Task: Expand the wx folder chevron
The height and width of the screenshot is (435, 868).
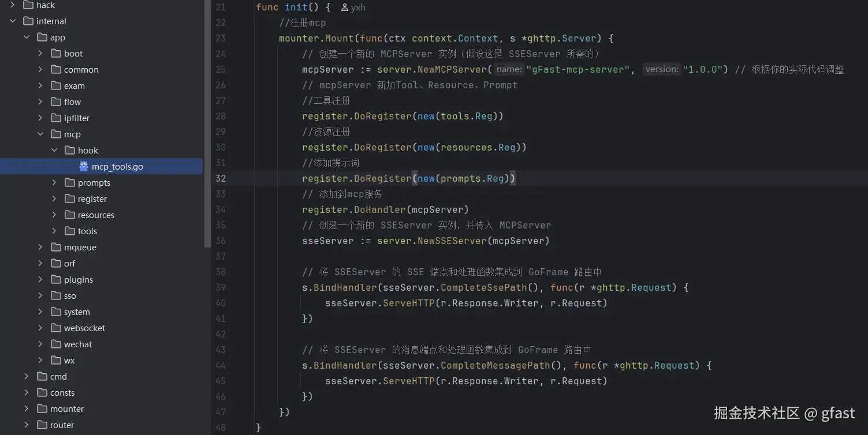Action: [x=40, y=361]
